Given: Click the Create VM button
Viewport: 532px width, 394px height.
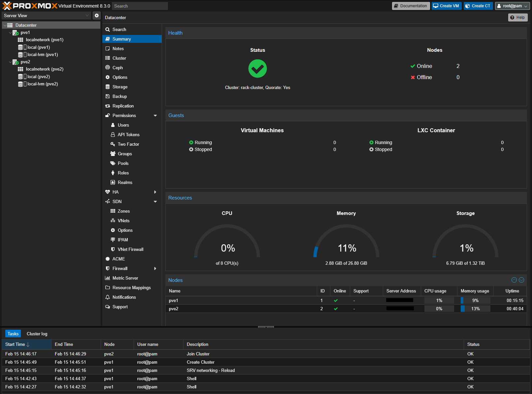Looking at the screenshot, I should click(446, 6).
